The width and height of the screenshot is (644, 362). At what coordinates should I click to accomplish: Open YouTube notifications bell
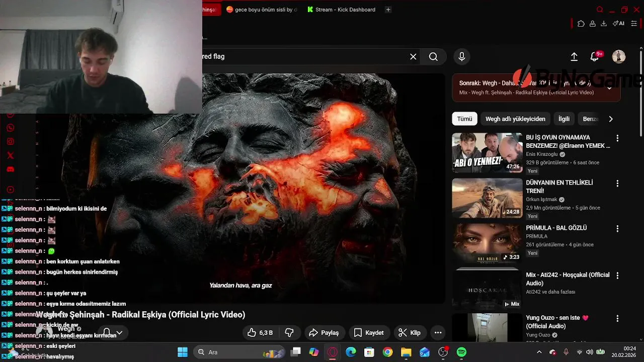tap(595, 57)
